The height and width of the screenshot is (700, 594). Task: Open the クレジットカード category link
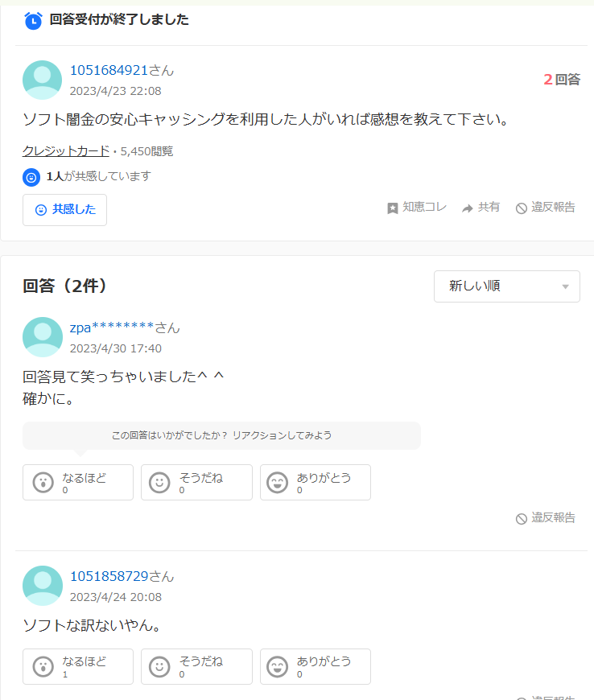point(66,151)
